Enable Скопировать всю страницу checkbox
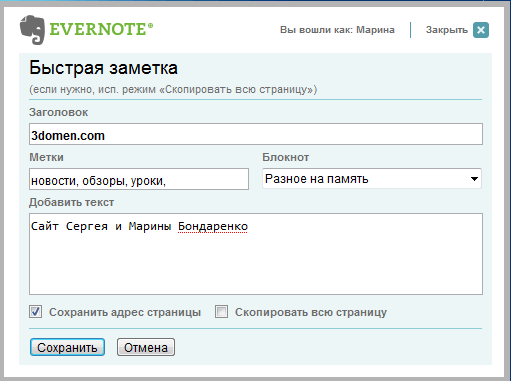 [x=221, y=312]
